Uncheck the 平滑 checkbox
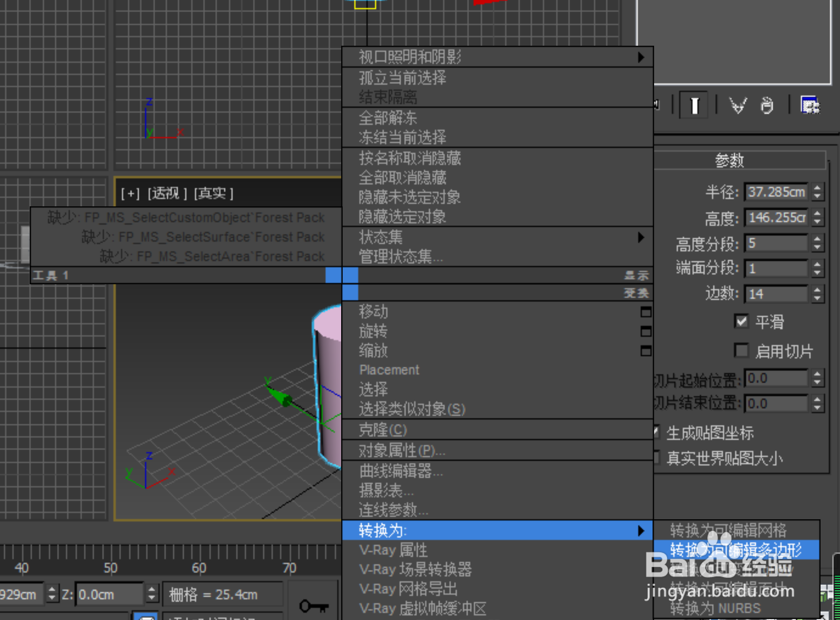This screenshot has height=620, width=840. point(741,321)
